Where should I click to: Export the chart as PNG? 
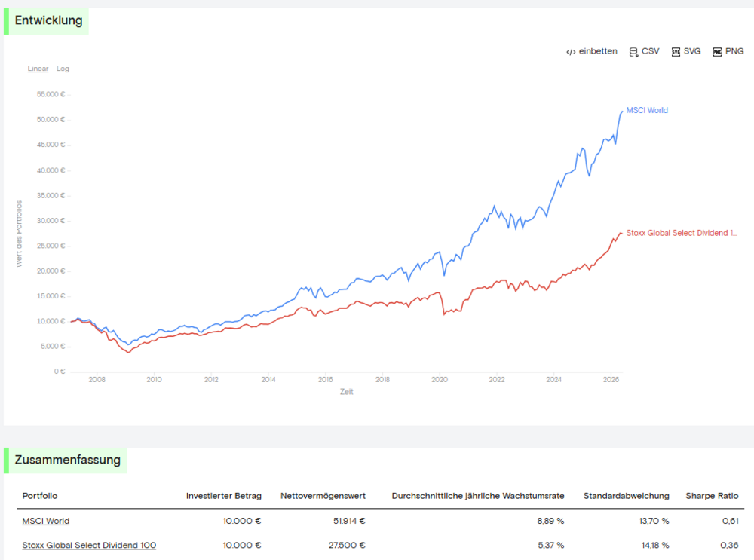click(734, 51)
